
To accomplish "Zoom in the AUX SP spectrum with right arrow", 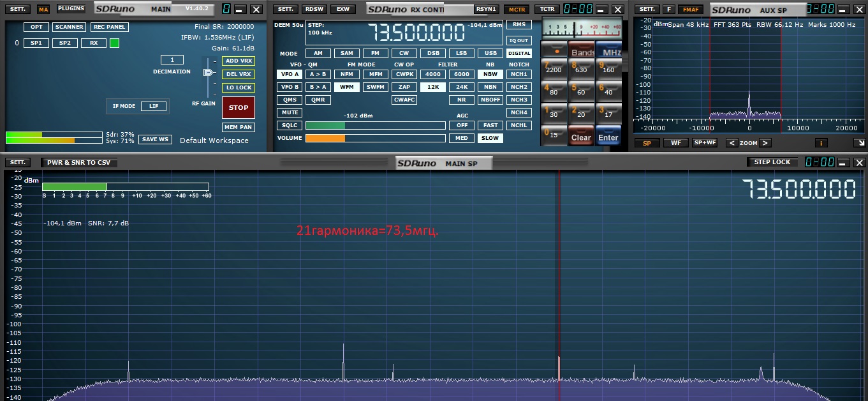I will point(765,143).
